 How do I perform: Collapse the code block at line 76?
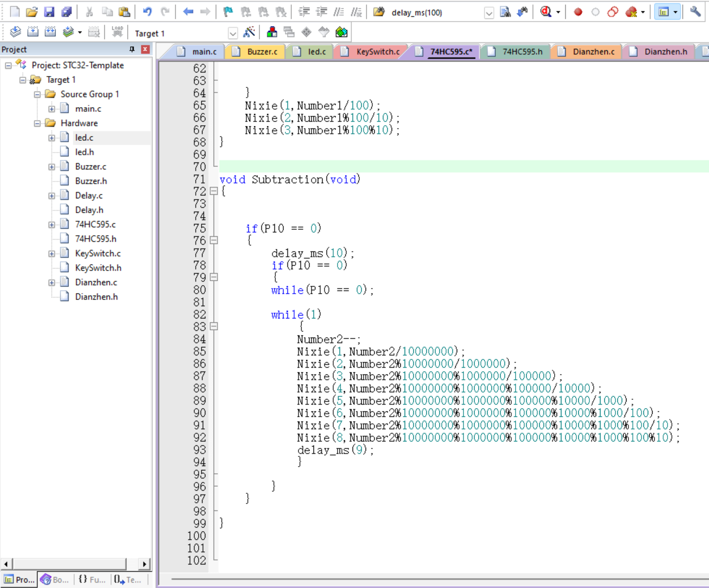pyautogui.click(x=214, y=240)
